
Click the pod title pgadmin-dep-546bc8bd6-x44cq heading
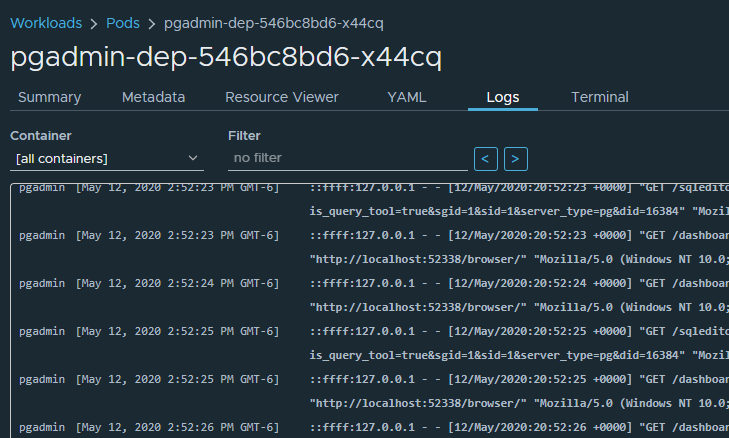[x=226, y=58]
